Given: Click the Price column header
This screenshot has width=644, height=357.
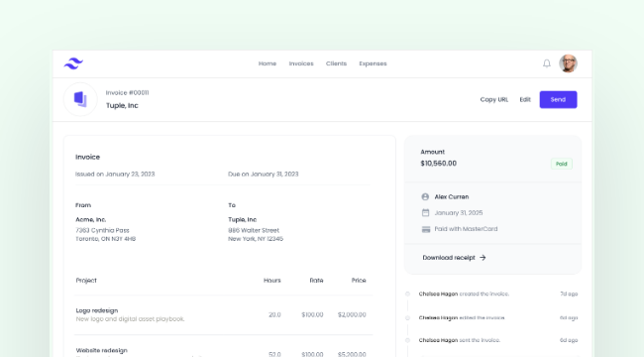Looking at the screenshot, I should tap(359, 281).
